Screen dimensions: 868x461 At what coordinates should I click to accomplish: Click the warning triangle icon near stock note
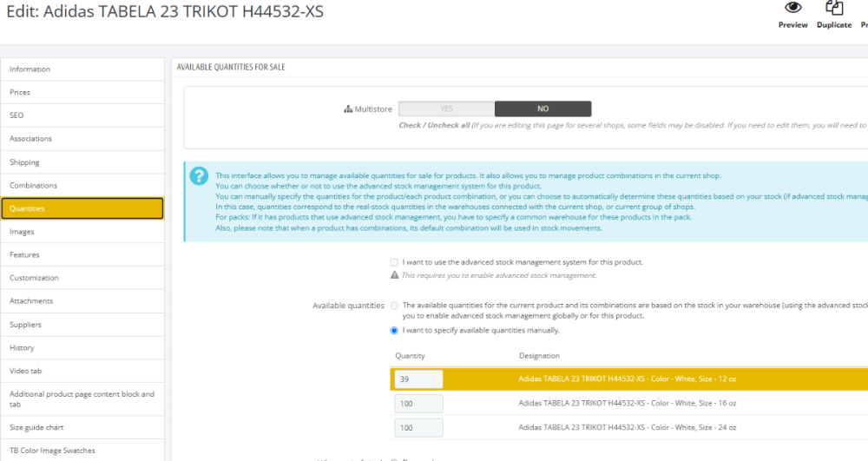[394, 275]
